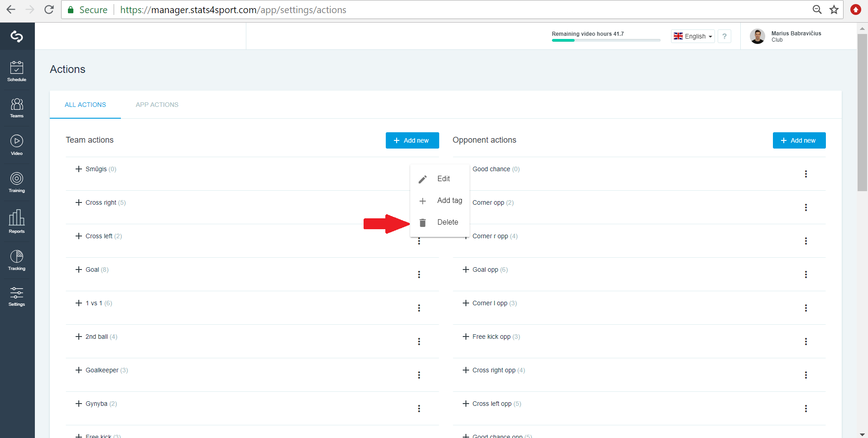This screenshot has height=438, width=868.
Task: Open the Settings sidebar section
Action: (17, 297)
